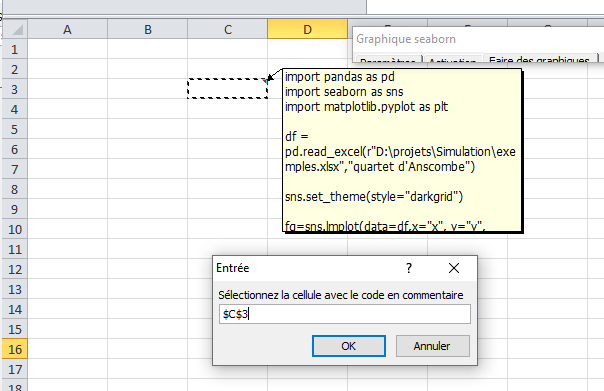Click the cell reference input field
The height and width of the screenshot is (391, 604).
coord(345,314)
